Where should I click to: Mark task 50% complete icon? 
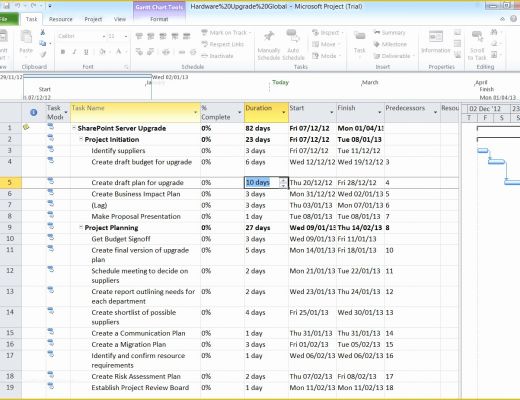[x=163, y=36]
